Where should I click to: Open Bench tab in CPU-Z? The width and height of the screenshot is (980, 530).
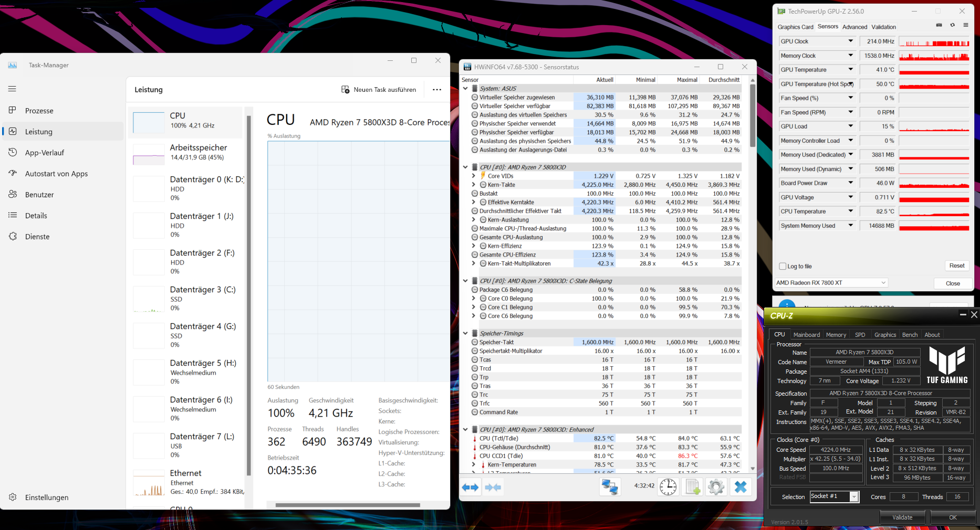(910, 335)
